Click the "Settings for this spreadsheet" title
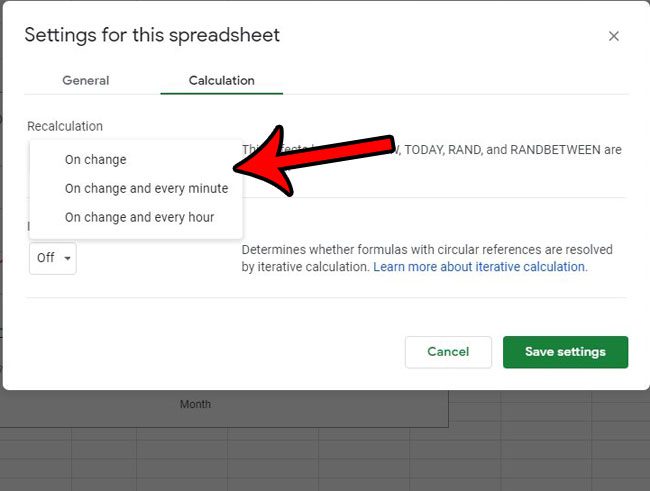Screen dimensions: 650x491 (x=152, y=35)
